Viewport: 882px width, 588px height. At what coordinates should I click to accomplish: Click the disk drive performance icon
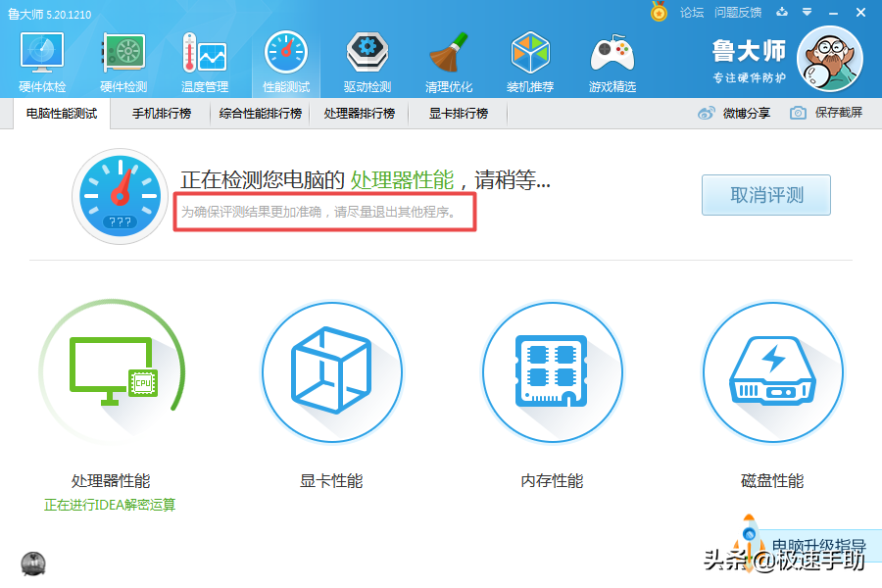click(772, 372)
